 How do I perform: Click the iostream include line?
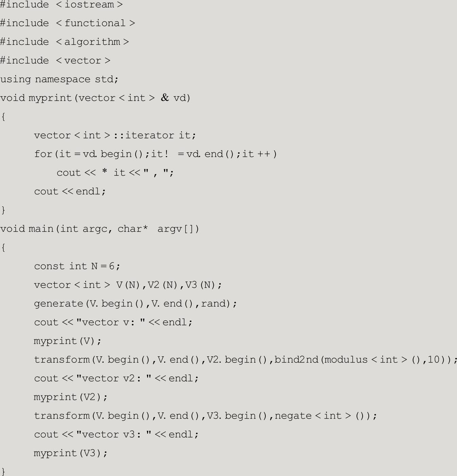[61, 5]
